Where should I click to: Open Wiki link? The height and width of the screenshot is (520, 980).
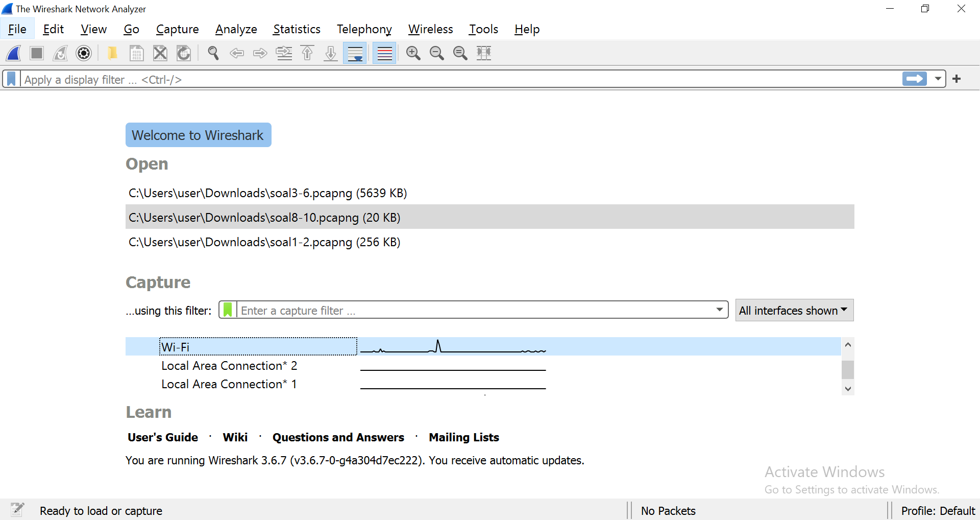(235, 437)
